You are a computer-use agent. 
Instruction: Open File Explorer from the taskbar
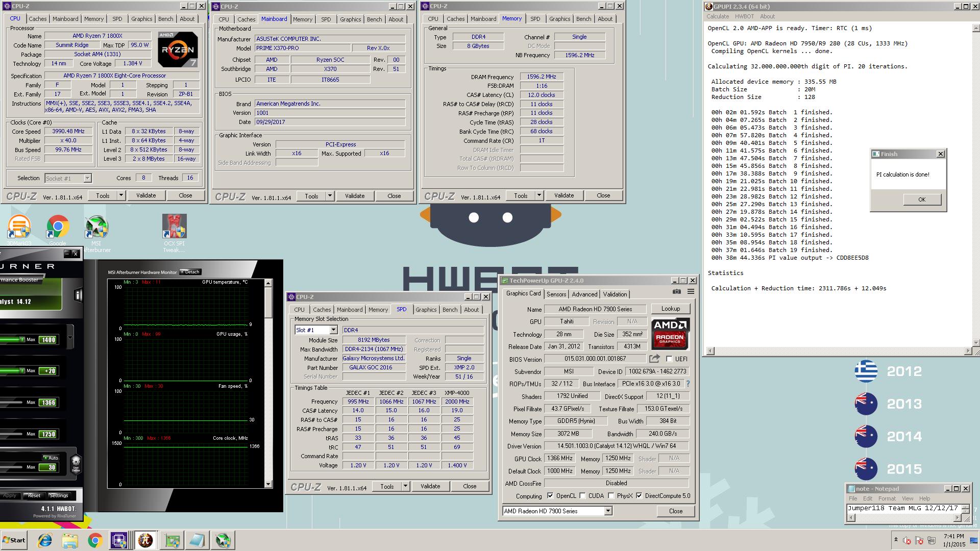coord(70,540)
